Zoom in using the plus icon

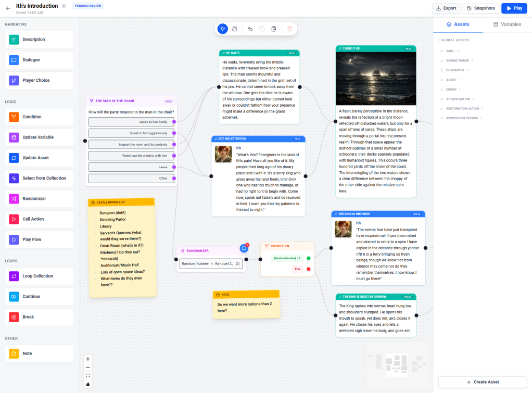point(87,359)
